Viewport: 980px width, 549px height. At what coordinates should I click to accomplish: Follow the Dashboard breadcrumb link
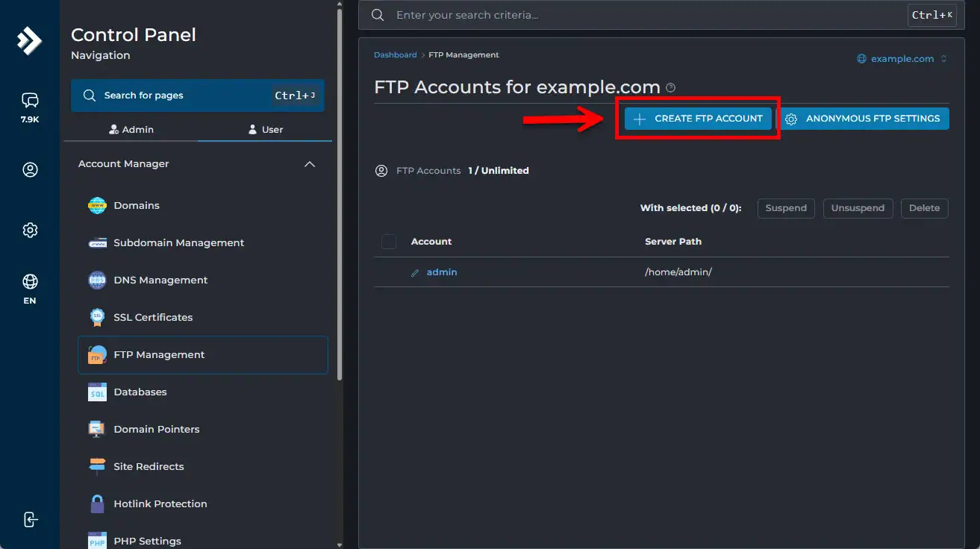(396, 55)
